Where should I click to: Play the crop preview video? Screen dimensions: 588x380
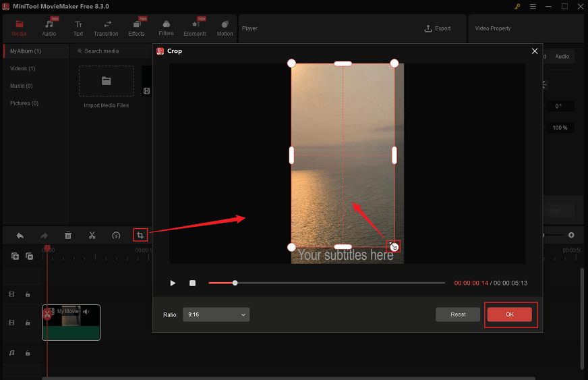point(173,283)
